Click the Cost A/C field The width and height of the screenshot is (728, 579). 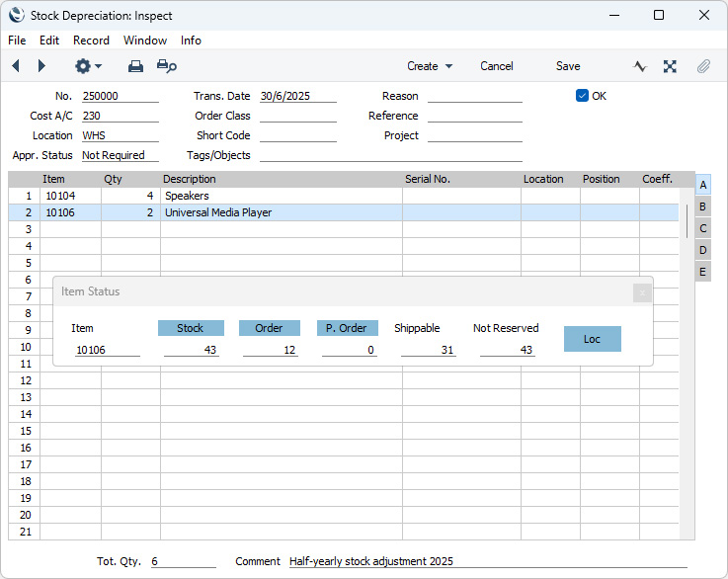click(121, 116)
